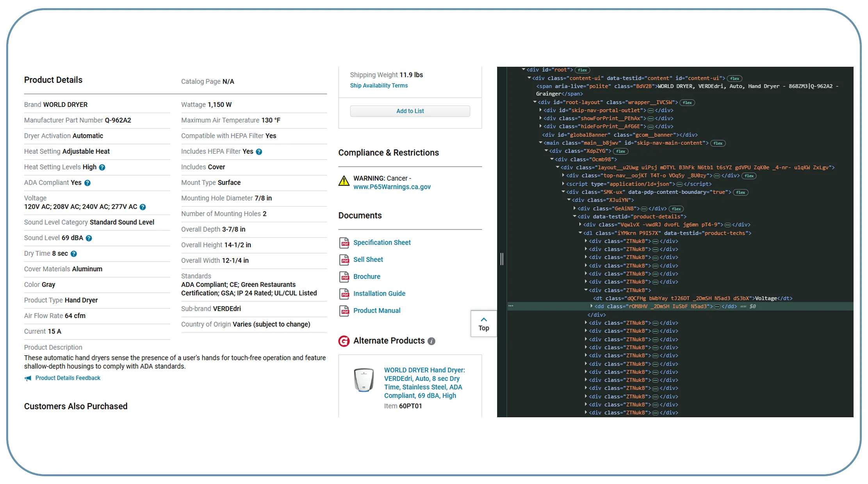
Task: Collapse the root-layout wrapper div
Action: tap(535, 102)
